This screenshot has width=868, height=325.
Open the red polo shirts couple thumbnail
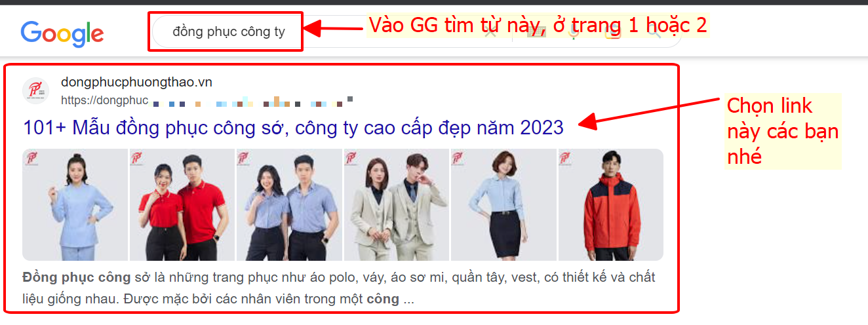[182, 204]
